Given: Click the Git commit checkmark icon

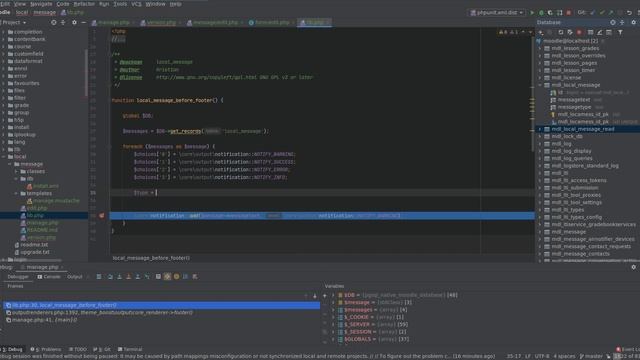Looking at the screenshot, I should (602, 13).
